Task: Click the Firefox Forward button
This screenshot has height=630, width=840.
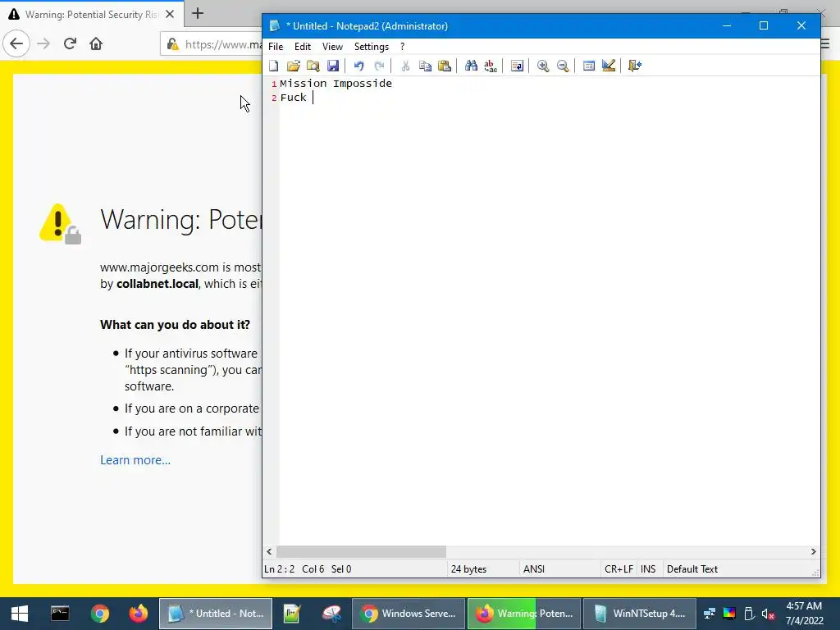Action: 44,44
